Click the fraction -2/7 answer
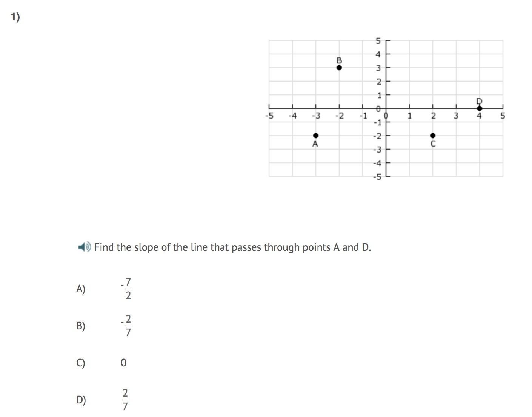 [x=127, y=326]
